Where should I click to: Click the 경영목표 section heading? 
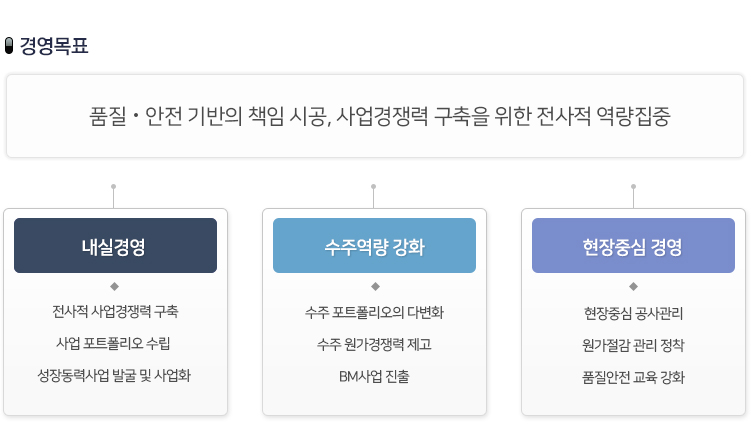click(54, 46)
